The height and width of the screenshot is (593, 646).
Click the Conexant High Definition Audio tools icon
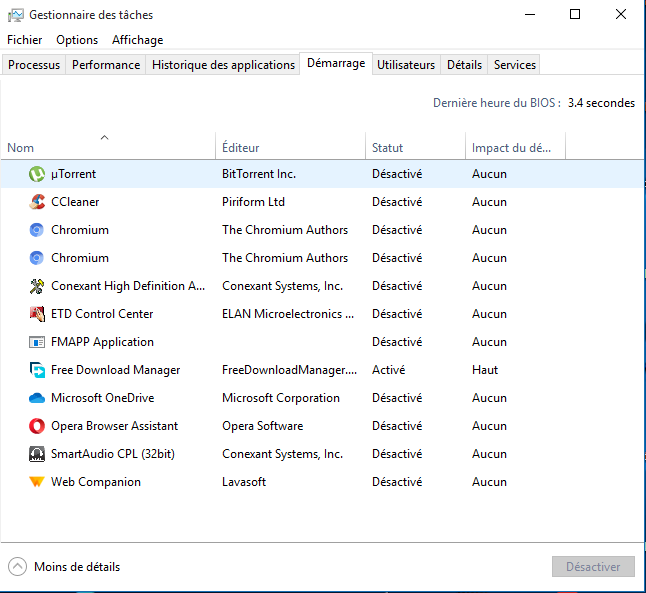coord(37,286)
